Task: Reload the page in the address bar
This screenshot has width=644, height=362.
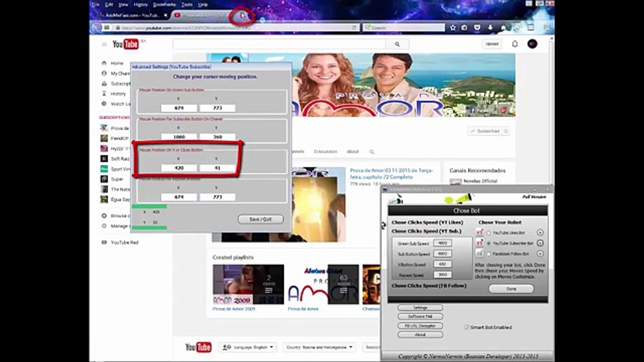Action: tap(354, 28)
